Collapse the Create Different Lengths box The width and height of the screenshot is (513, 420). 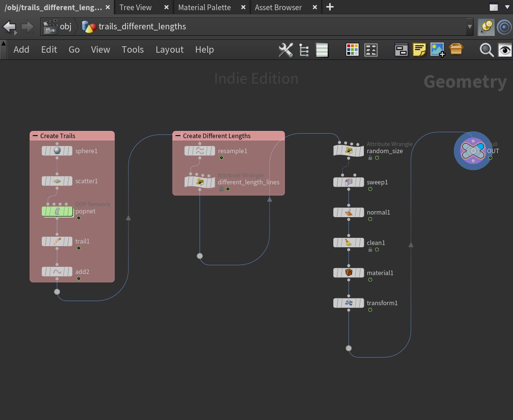[178, 136]
